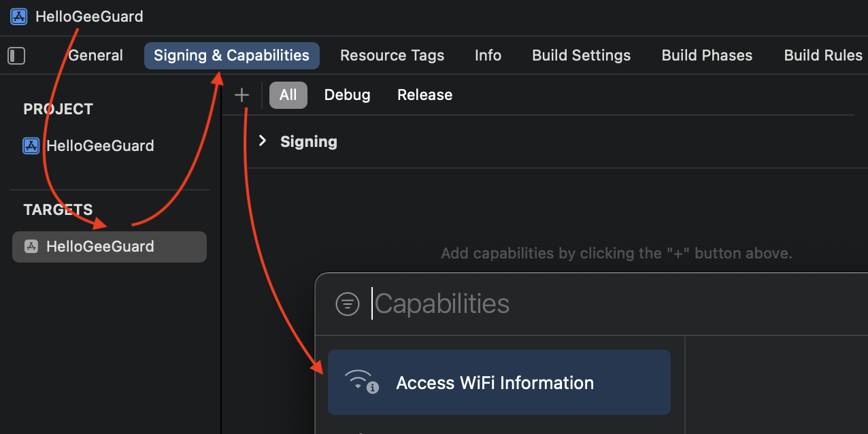868x434 pixels.
Task: Click the HelloGeeGuard project icon in sidebar
Action: coord(31,146)
